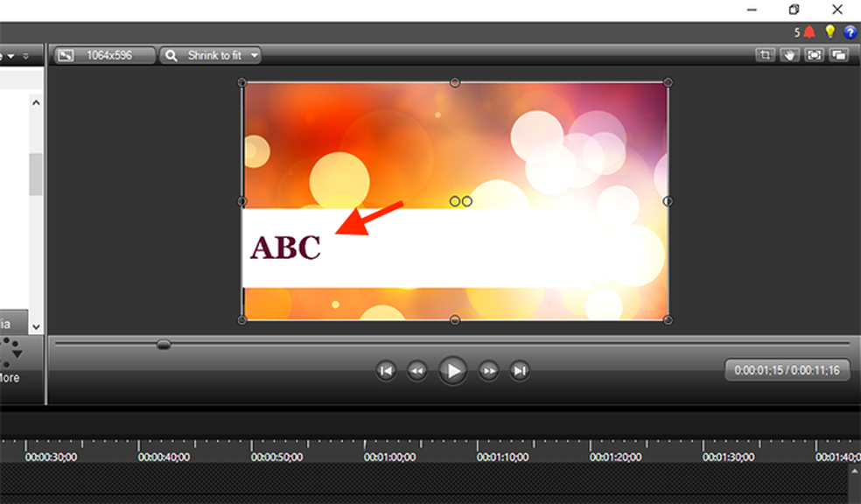Click timeline mark 00:01:20;00
Screen dimensions: 861x504
[x=615, y=457]
